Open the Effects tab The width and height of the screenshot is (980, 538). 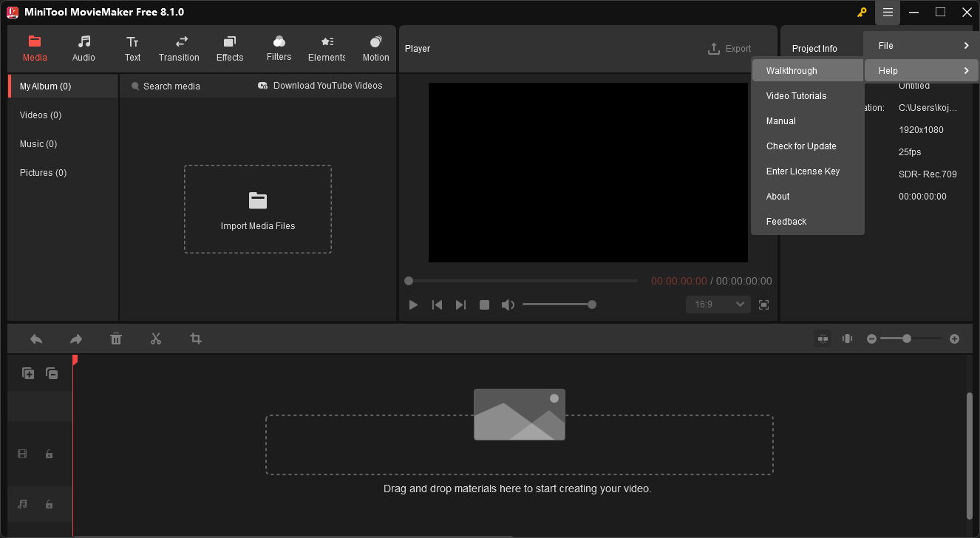[x=230, y=49]
